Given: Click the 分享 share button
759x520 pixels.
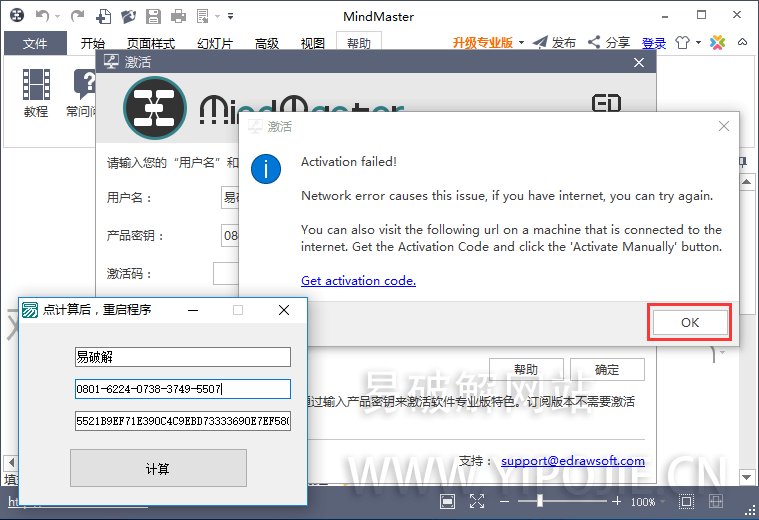Looking at the screenshot, I should [609, 43].
